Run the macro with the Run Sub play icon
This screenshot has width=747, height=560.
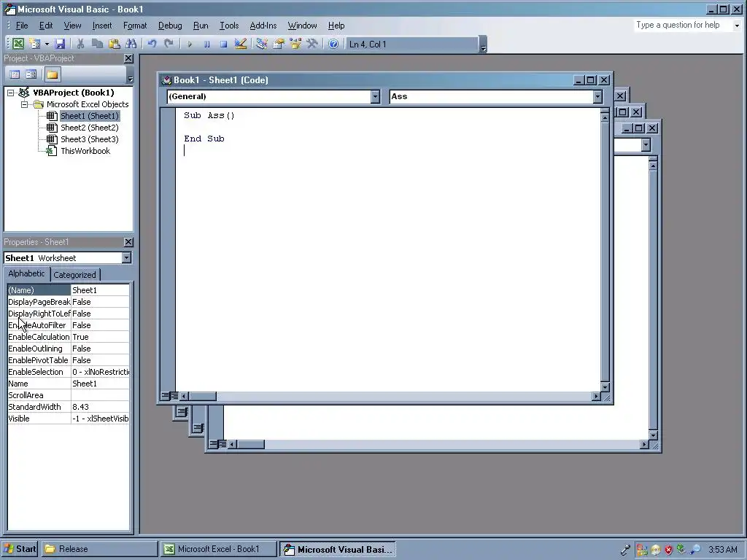[190, 44]
